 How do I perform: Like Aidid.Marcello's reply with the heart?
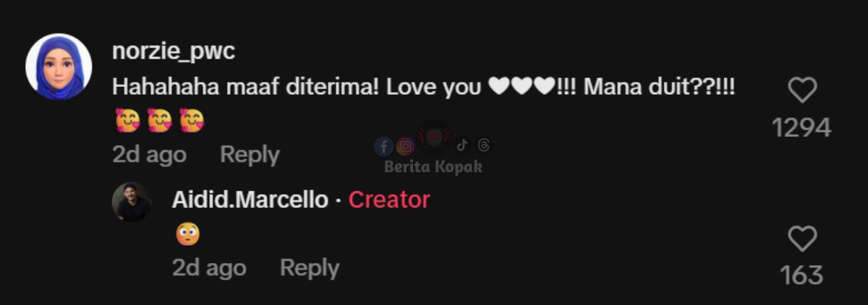pyautogui.click(x=801, y=239)
